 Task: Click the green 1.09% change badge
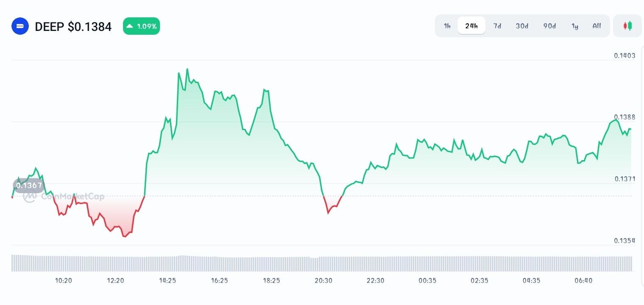pos(141,26)
